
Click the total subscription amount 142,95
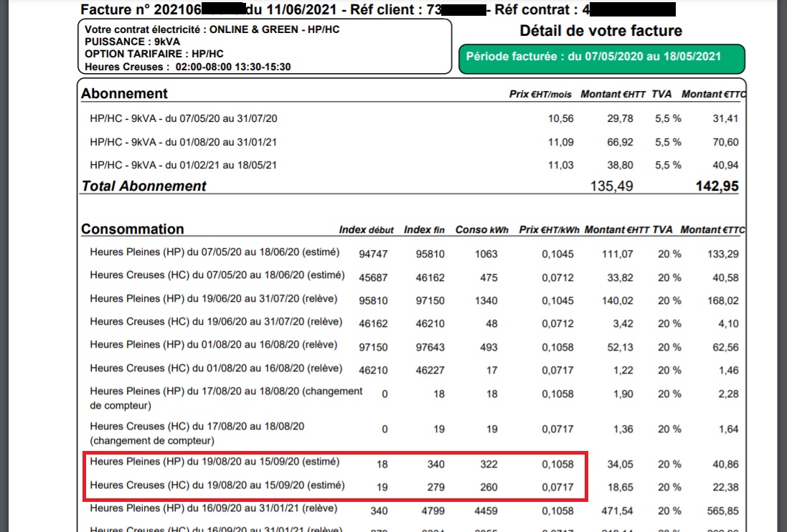pyautogui.click(x=717, y=186)
